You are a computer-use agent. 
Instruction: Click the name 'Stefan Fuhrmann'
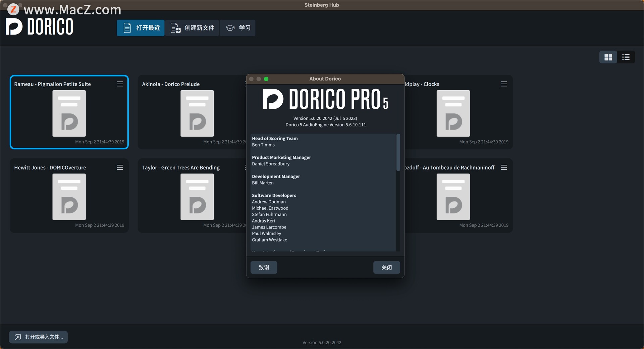[269, 214]
